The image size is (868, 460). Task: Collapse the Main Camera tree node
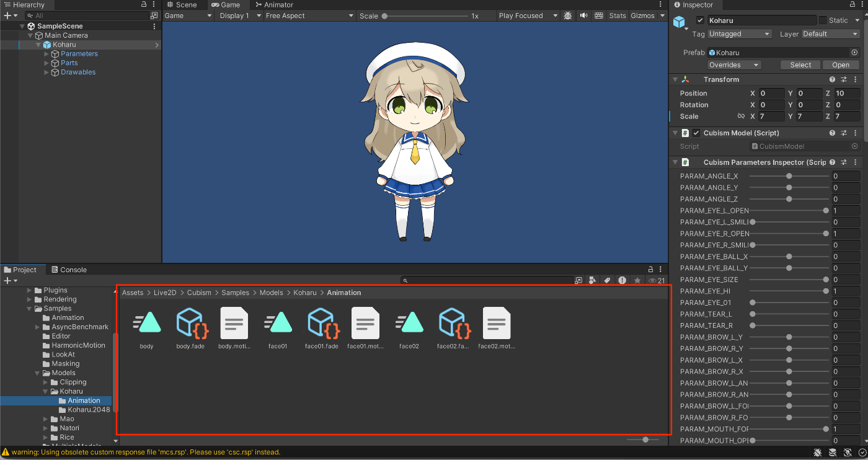[x=30, y=35]
